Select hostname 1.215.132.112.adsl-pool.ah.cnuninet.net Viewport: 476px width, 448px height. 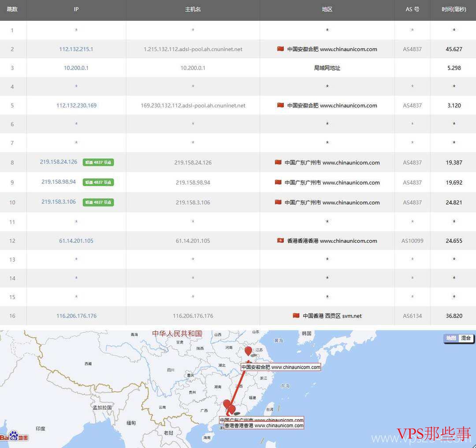pyautogui.click(x=193, y=49)
